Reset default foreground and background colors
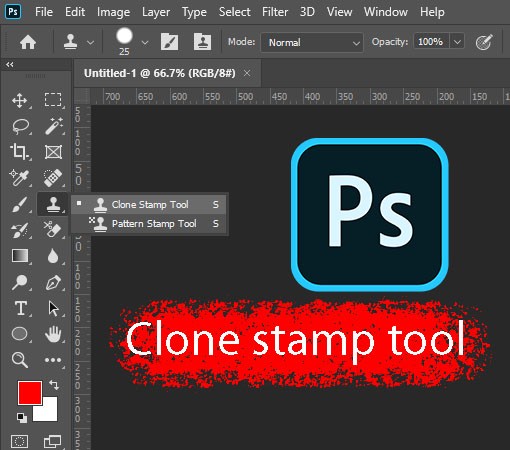This screenshot has height=450, width=510. [x=22, y=417]
